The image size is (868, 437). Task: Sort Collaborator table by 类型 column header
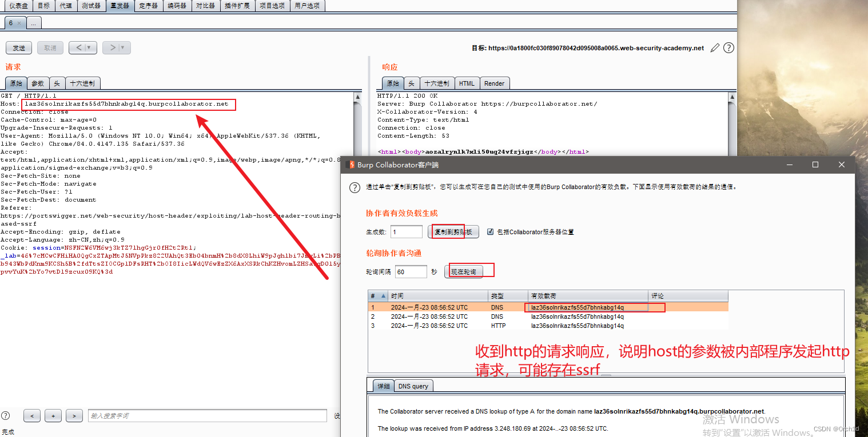(508, 296)
